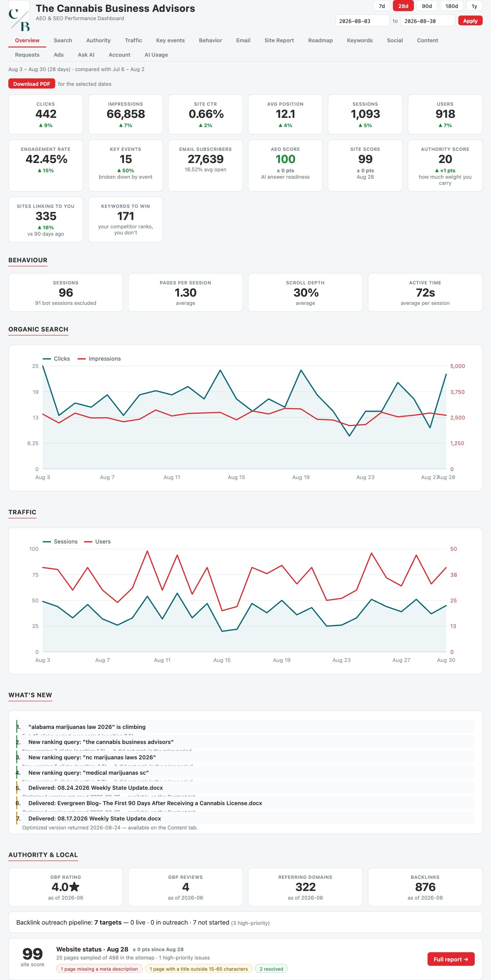
Task: Click the Active Time 72s card
Action: (425, 292)
